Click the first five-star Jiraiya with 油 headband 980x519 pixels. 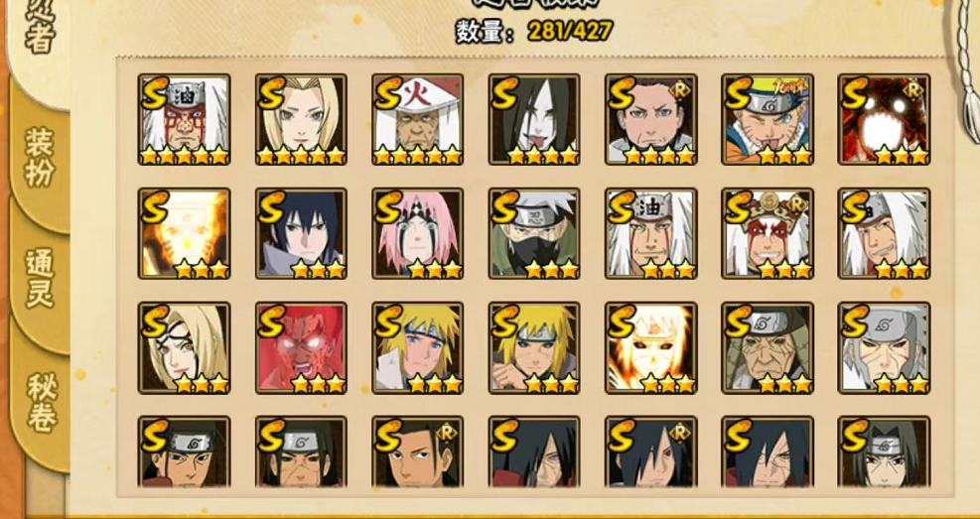[184, 119]
